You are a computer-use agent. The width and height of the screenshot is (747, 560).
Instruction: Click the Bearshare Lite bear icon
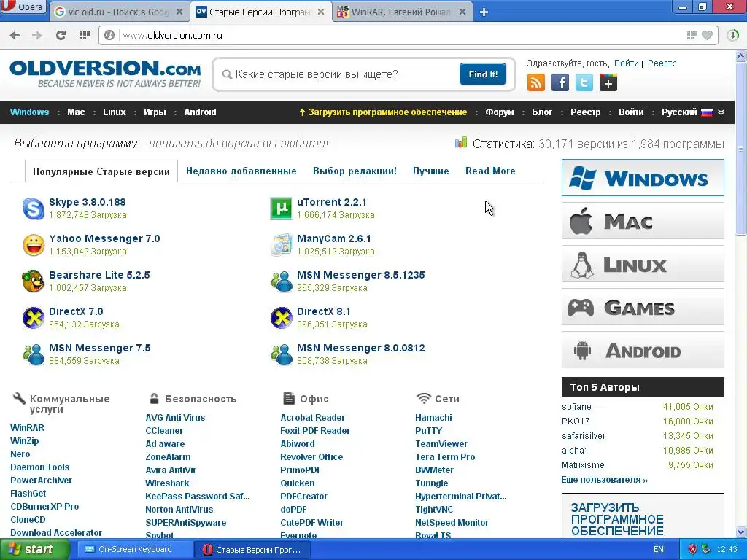(x=34, y=281)
